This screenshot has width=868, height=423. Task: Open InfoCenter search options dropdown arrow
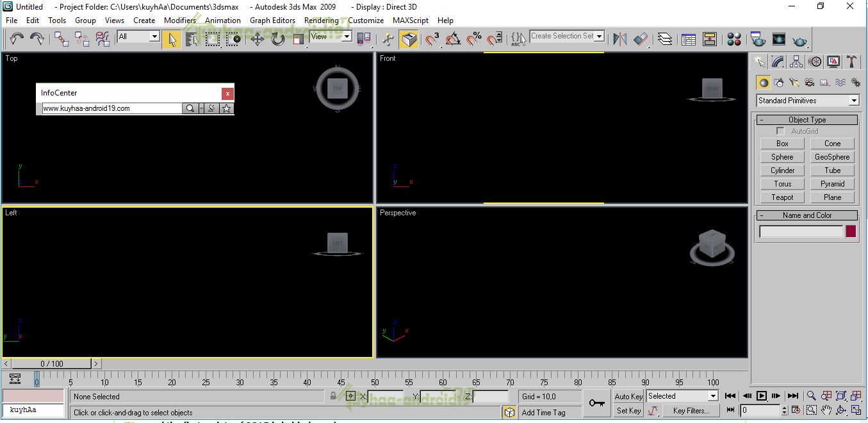[x=201, y=108]
